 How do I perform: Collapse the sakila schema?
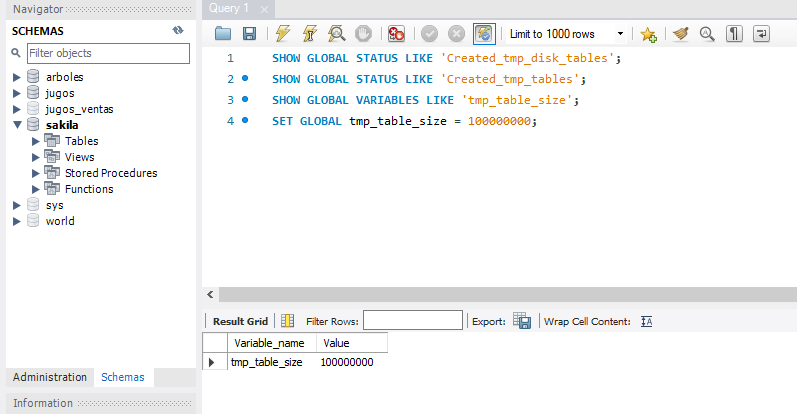click(17, 125)
